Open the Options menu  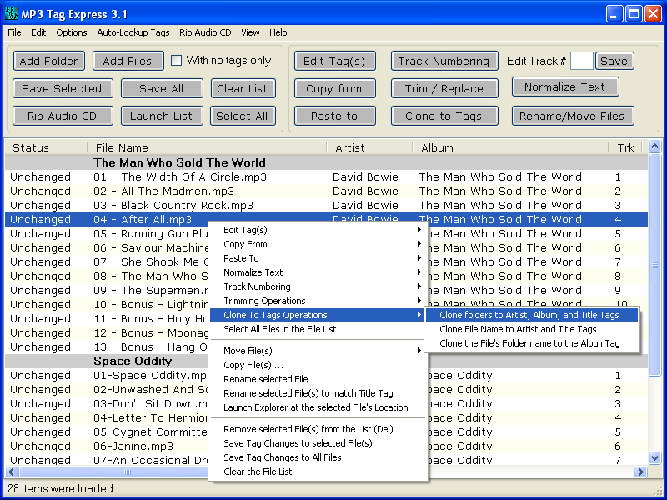point(71,33)
